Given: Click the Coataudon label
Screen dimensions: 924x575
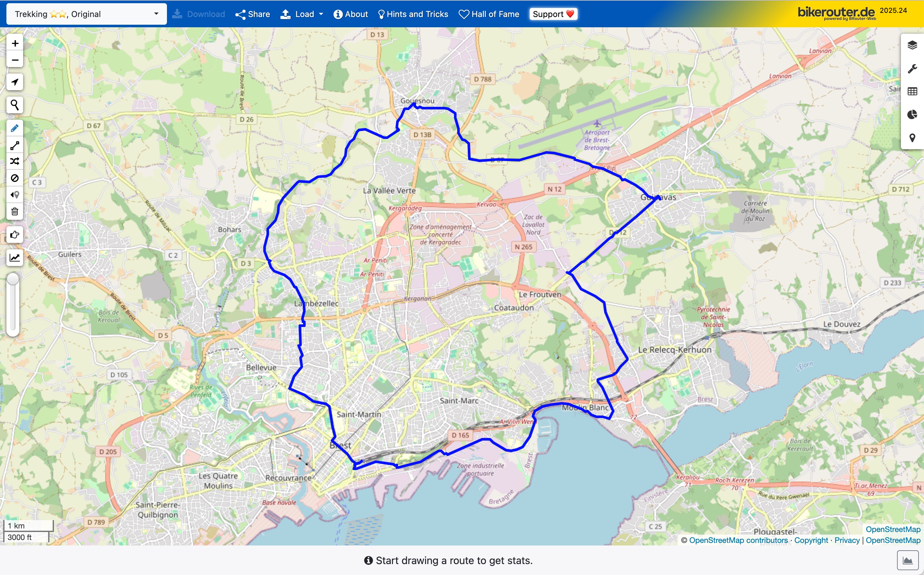Looking at the screenshot, I should [514, 308].
